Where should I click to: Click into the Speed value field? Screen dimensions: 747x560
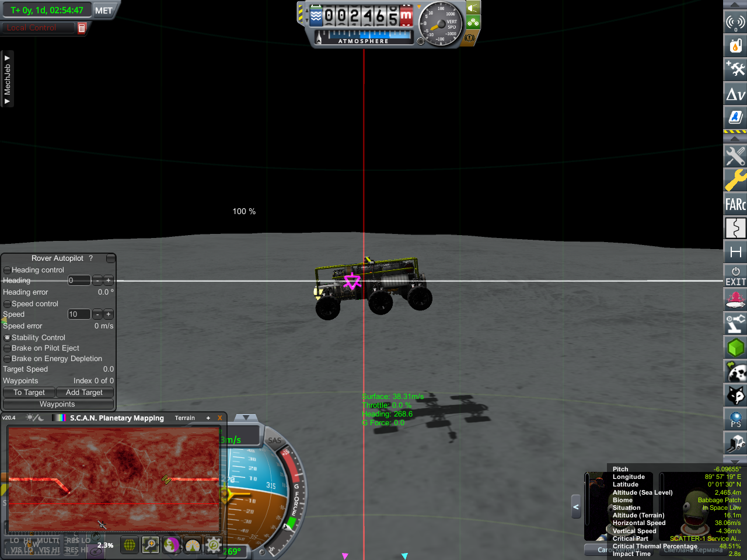point(79,314)
